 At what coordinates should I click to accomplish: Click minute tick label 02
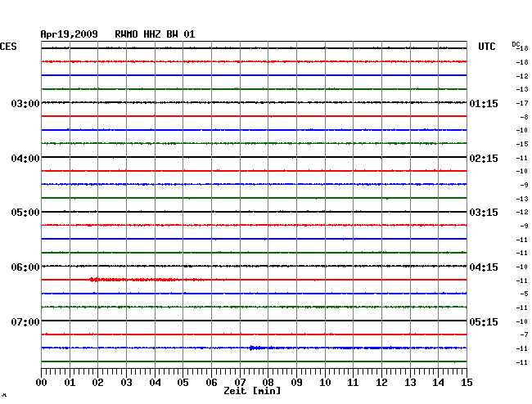(x=97, y=382)
